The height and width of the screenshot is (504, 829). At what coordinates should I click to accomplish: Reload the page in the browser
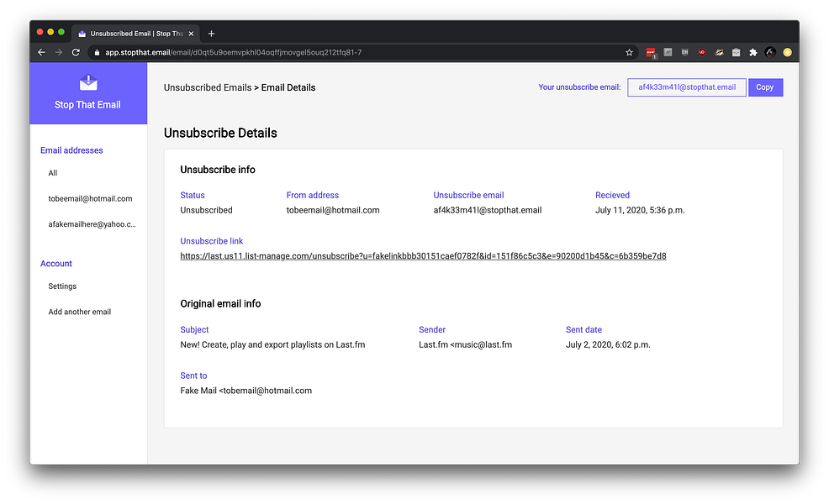(76, 52)
